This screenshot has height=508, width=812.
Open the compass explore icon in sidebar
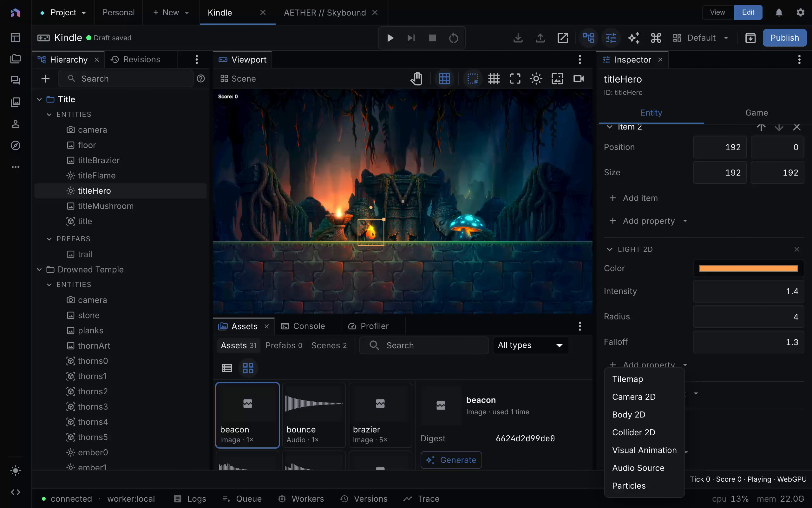(x=16, y=145)
